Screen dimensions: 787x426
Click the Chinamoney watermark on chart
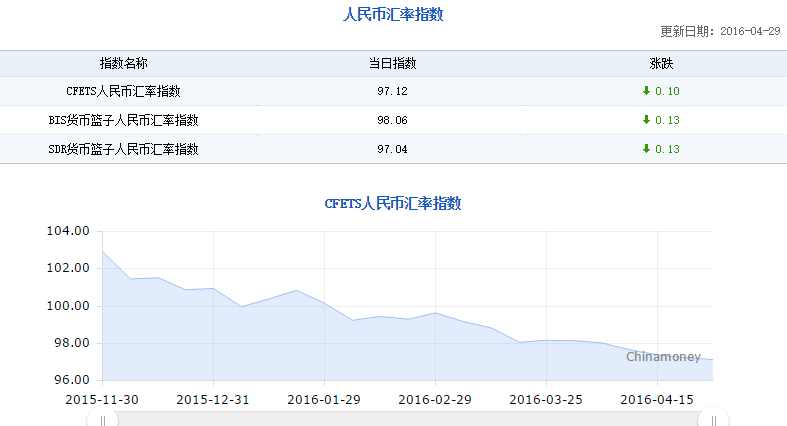[663, 357]
